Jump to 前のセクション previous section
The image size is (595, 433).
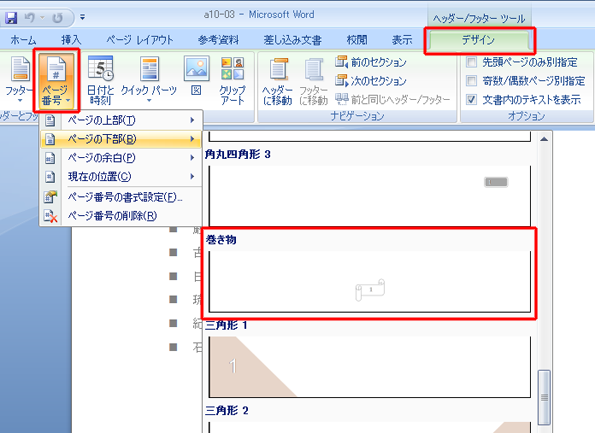tap(371, 62)
